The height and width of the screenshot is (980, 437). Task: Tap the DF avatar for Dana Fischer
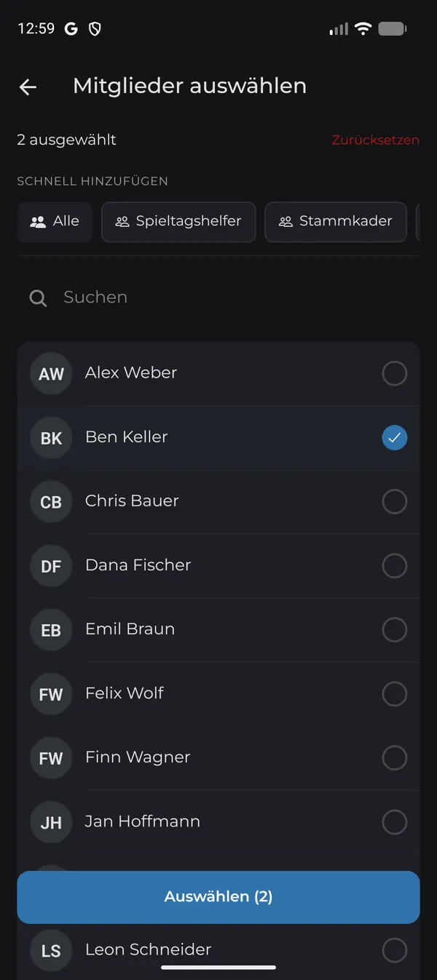[x=51, y=566]
